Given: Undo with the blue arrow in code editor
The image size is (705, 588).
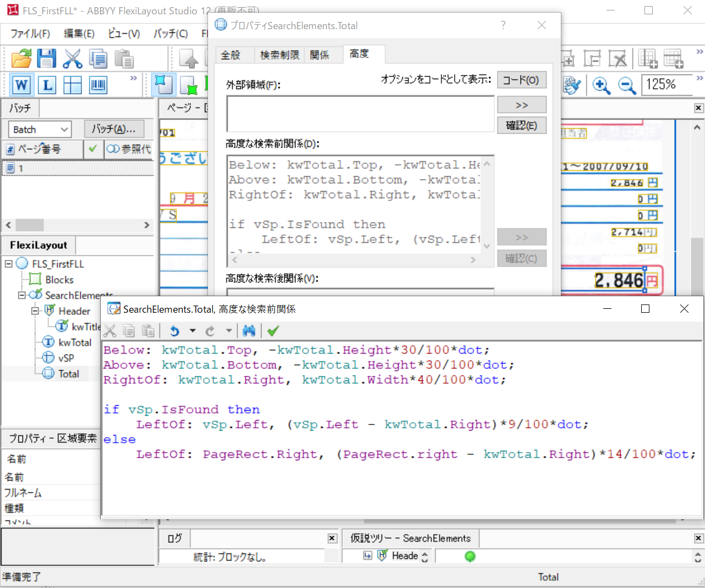Looking at the screenshot, I should pyautogui.click(x=174, y=331).
